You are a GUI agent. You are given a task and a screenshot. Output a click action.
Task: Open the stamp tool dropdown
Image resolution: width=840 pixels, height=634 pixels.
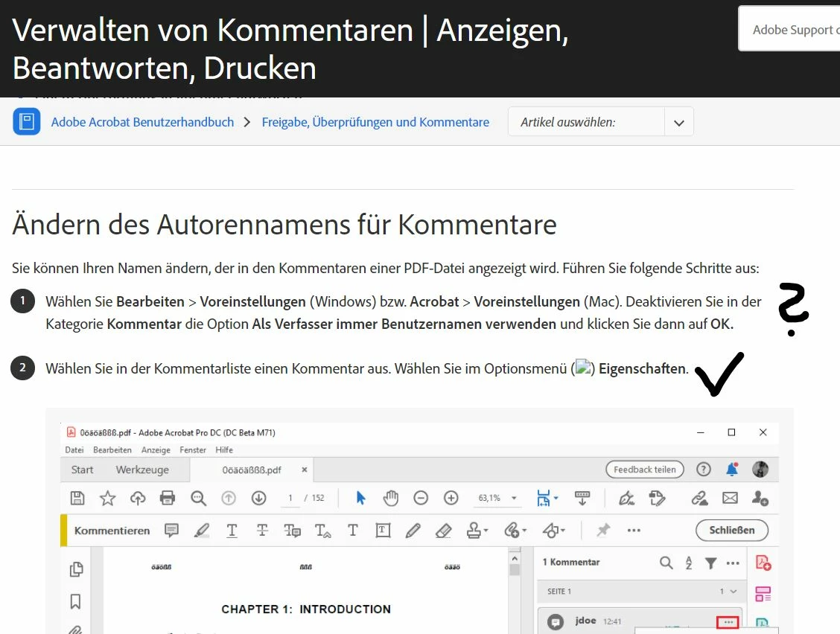coord(477,530)
